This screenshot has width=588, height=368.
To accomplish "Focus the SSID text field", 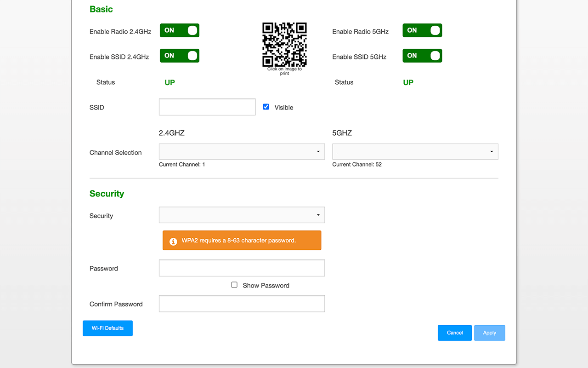I will coord(207,107).
